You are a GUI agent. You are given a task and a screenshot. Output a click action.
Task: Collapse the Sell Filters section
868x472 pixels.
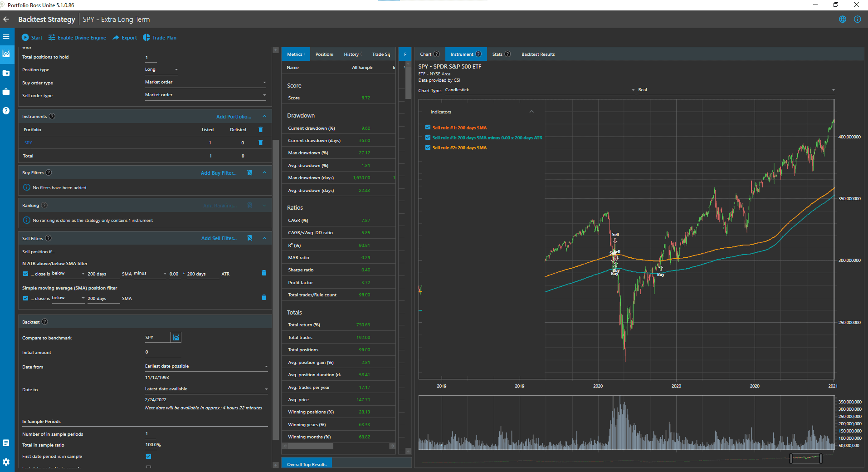(x=263, y=238)
